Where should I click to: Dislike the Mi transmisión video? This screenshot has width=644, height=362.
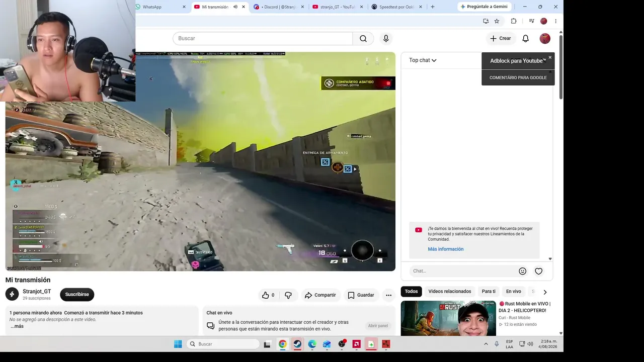pyautogui.click(x=288, y=295)
